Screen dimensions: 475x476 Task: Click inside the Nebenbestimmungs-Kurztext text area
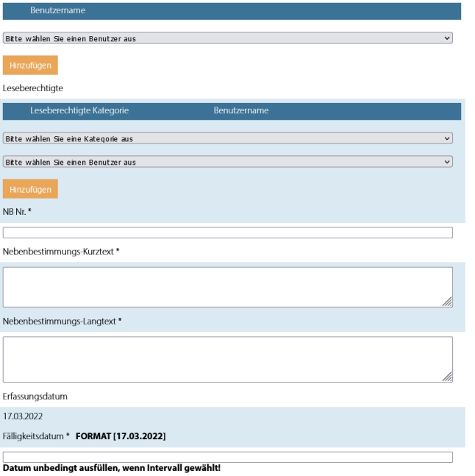coord(227,286)
